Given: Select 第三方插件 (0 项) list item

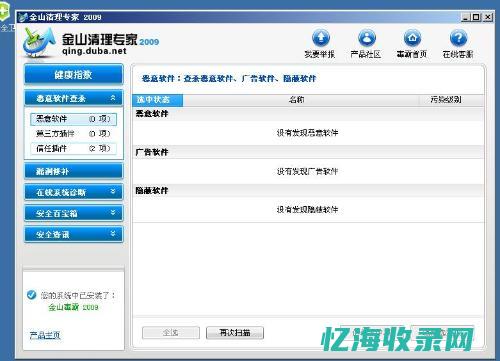Looking at the screenshot, I should coord(73,134).
